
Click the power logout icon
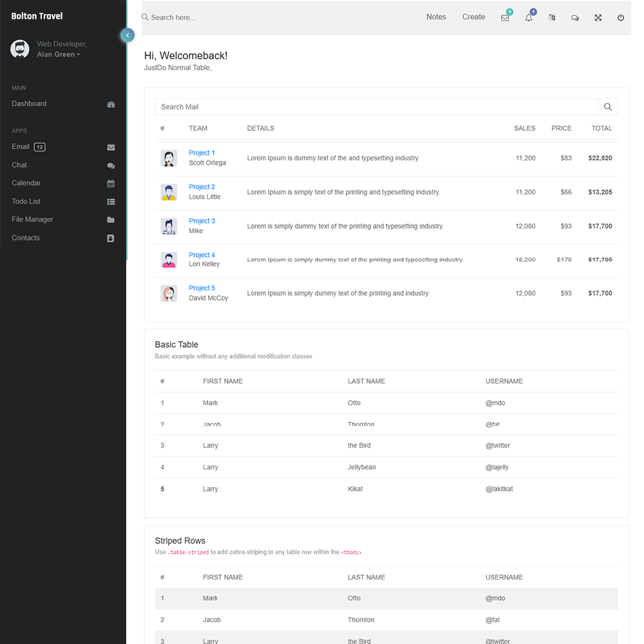tap(621, 17)
